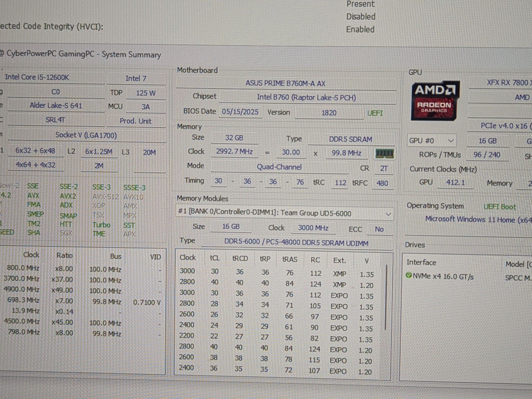Viewport: 532px width, 399px height.
Task: Click the memory timings table scrollbar
Action: tap(386, 297)
